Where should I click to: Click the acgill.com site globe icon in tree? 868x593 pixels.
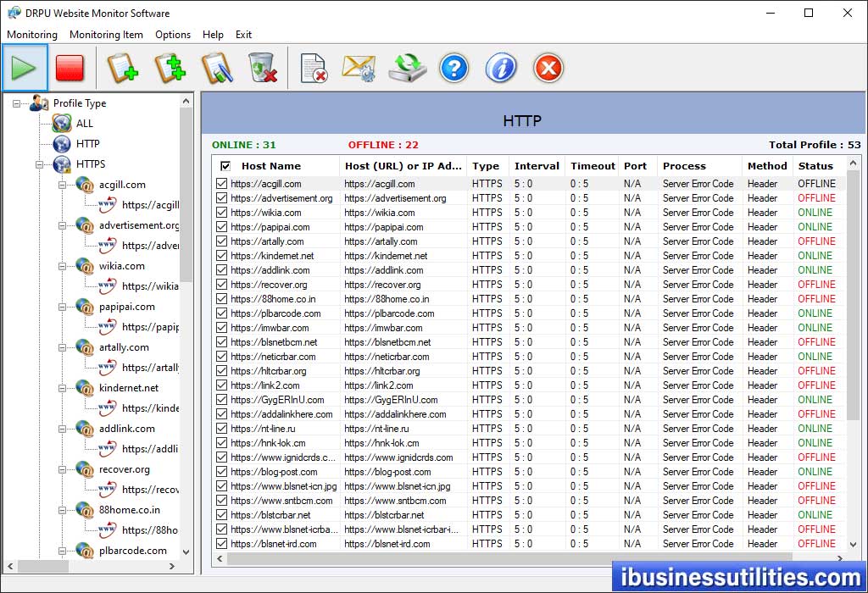coord(85,185)
